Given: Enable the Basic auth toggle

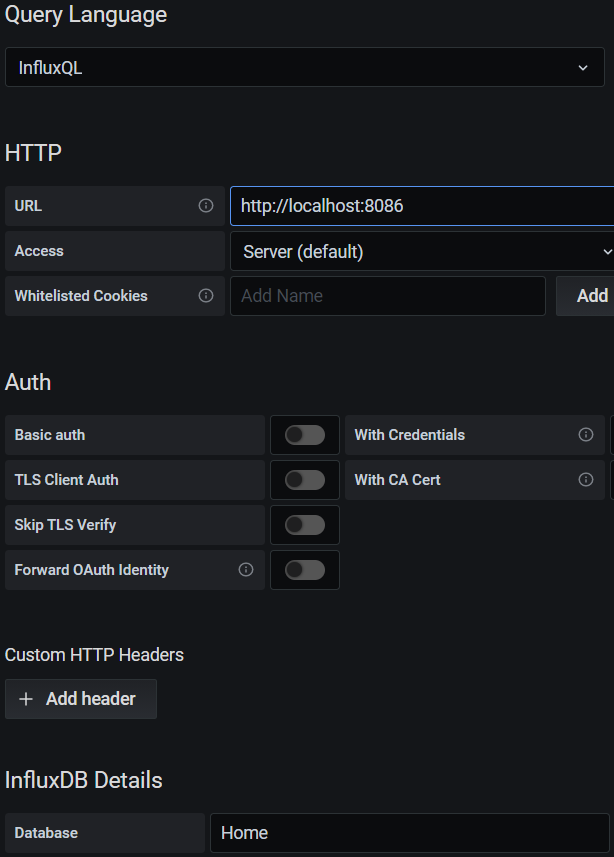Looking at the screenshot, I should pos(305,435).
